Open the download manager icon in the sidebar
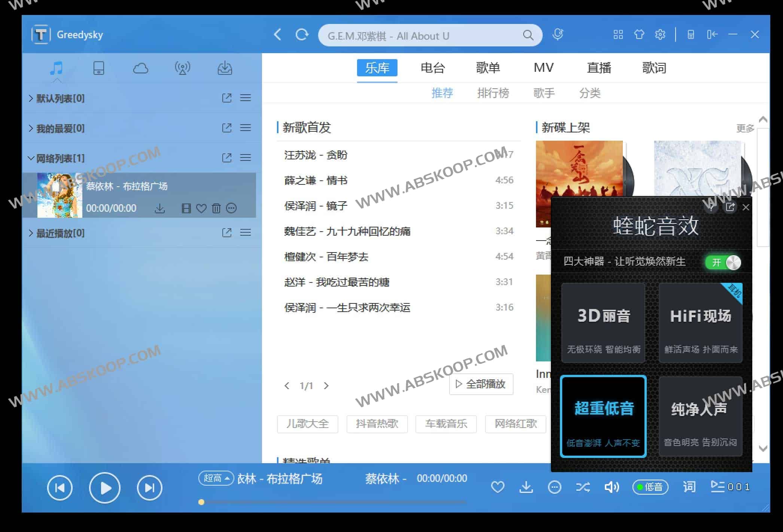Image resolution: width=783 pixels, height=532 pixels. (x=225, y=68)
